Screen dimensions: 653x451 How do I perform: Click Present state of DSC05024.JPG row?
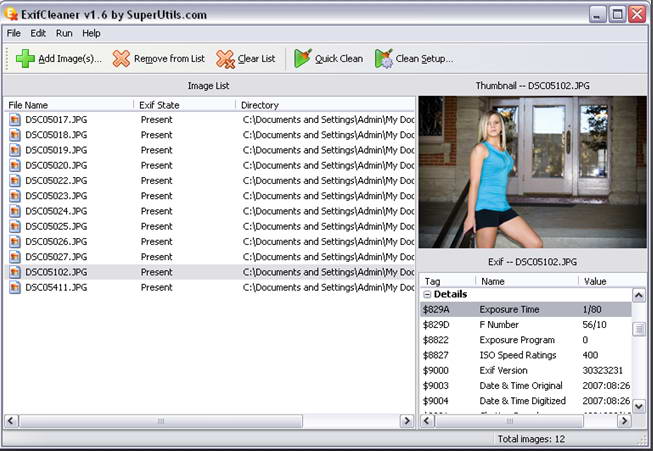[156, 211]
